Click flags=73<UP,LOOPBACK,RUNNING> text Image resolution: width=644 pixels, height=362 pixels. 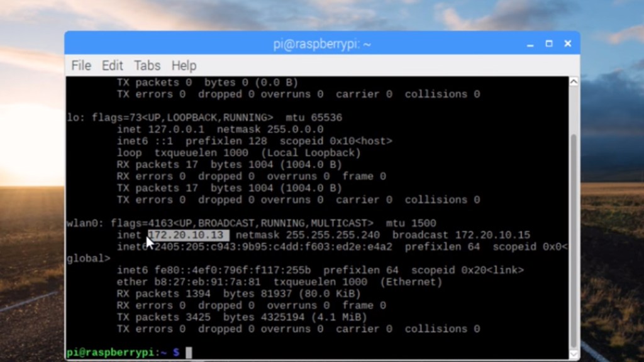pos(182,118)
